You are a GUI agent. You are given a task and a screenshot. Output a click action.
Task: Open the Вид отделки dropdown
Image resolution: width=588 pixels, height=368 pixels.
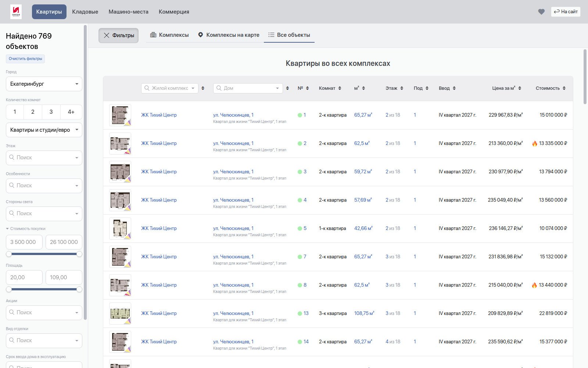click(44, 340)
